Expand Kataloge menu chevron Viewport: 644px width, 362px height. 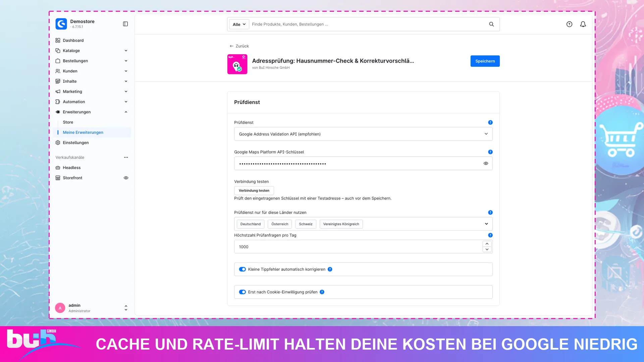126,51
